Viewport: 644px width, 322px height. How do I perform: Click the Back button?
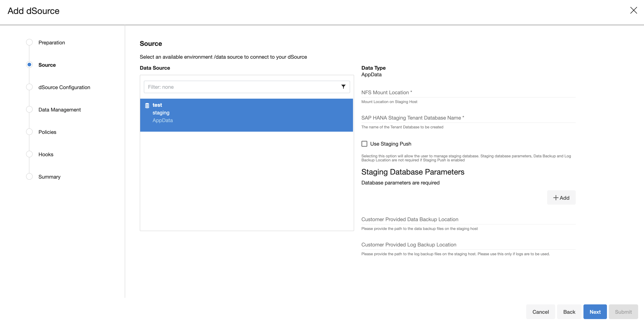[x=569, y=312]
